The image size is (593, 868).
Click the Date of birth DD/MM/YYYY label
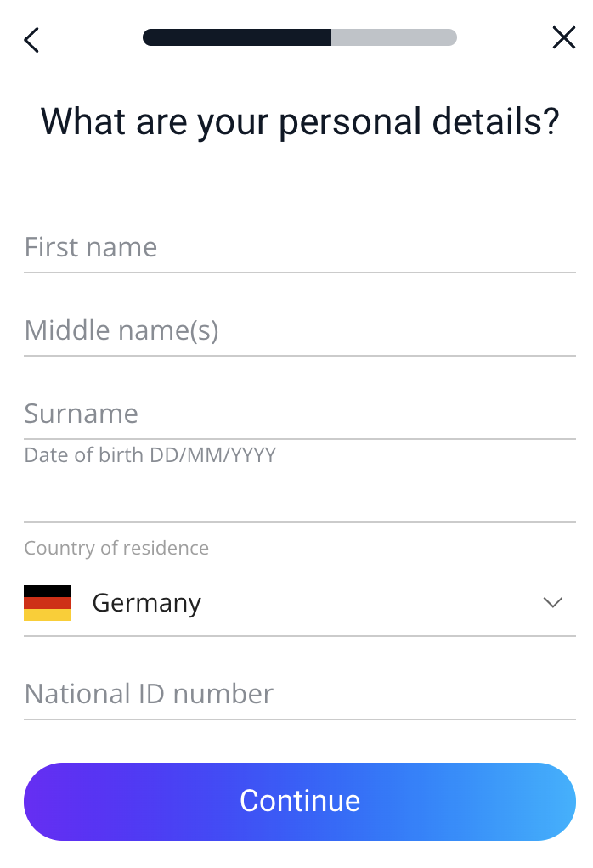(150, 455)
